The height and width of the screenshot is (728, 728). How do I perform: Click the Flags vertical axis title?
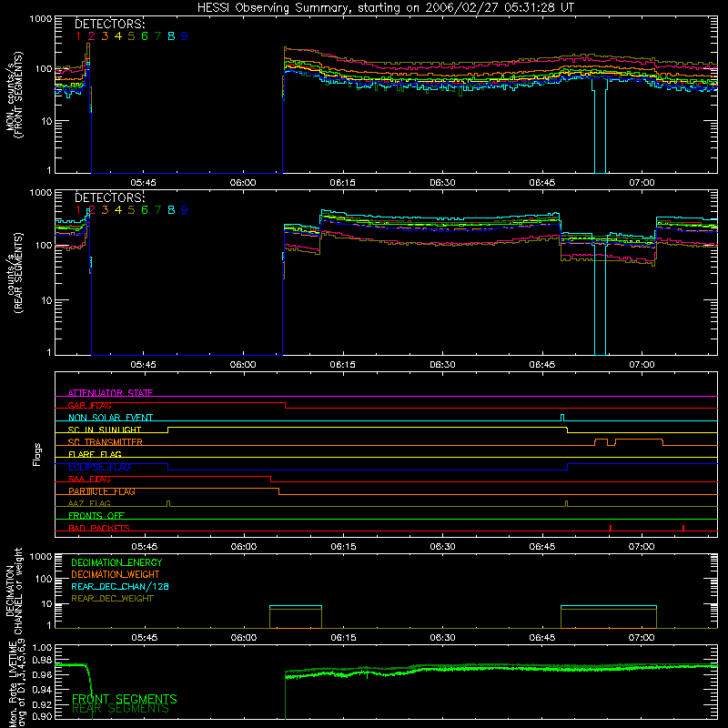point(37,454)
